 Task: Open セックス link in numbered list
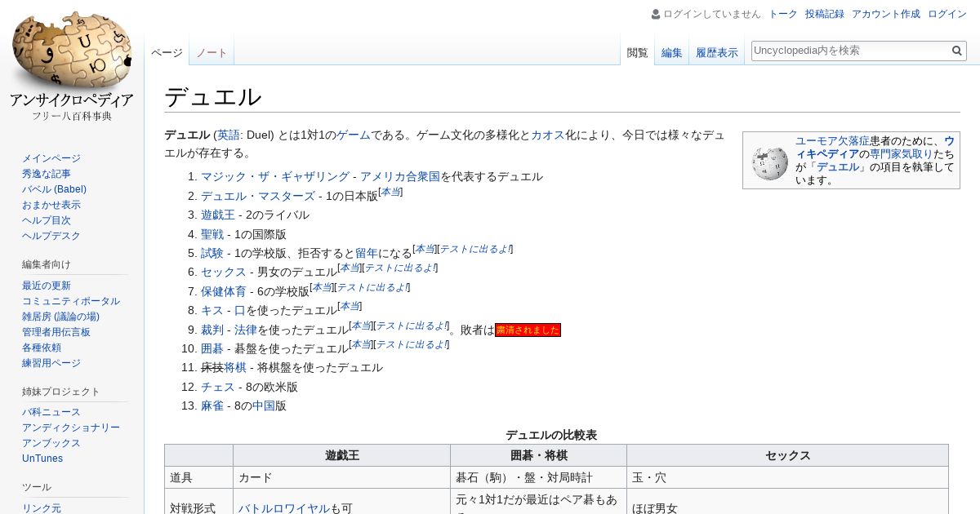click(224, 272)
